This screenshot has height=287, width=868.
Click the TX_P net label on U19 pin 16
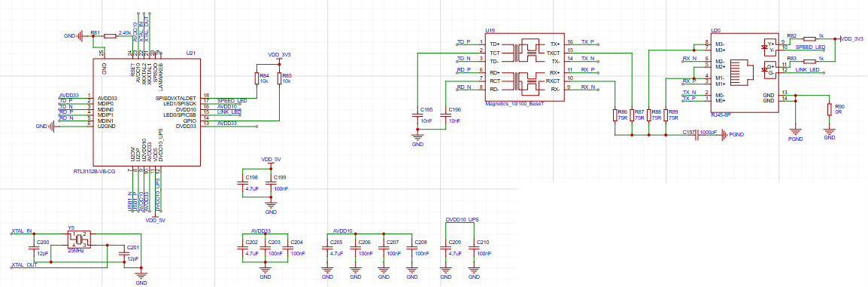pos(588,42)
